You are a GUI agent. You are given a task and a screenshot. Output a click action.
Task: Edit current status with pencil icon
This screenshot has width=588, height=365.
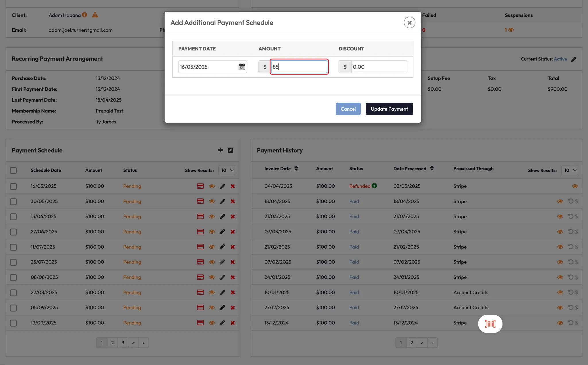point(573,59)
